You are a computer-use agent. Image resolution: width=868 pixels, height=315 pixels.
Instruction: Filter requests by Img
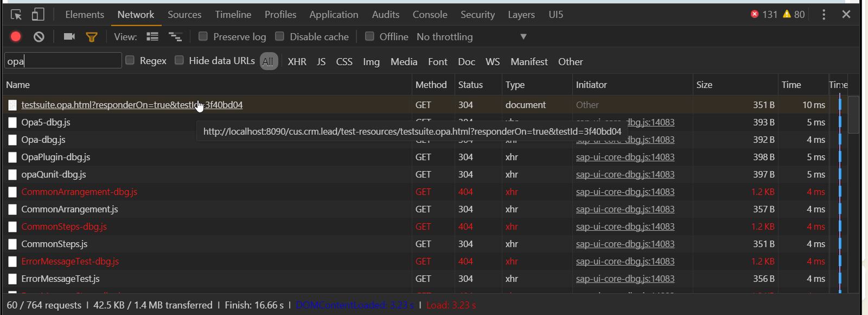(x=371, y=62)
